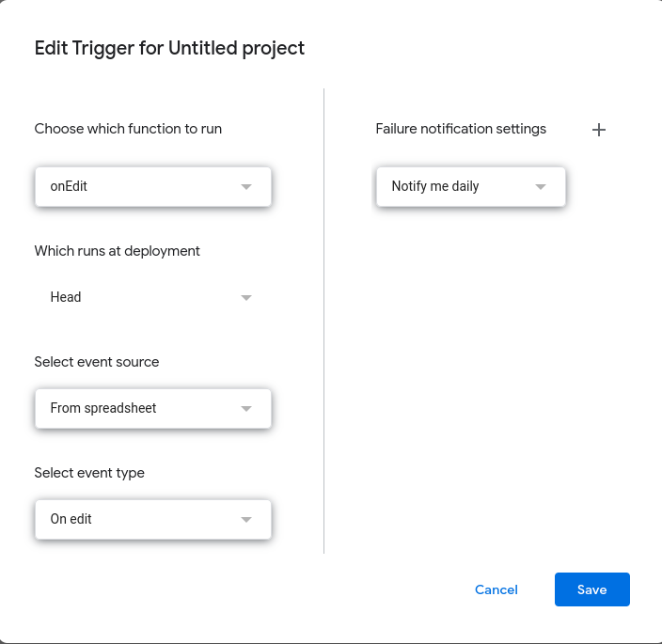Screen dimensions: 662x644
Task: Click the arrow in the onEdit function dropdown
Action: 246,186
